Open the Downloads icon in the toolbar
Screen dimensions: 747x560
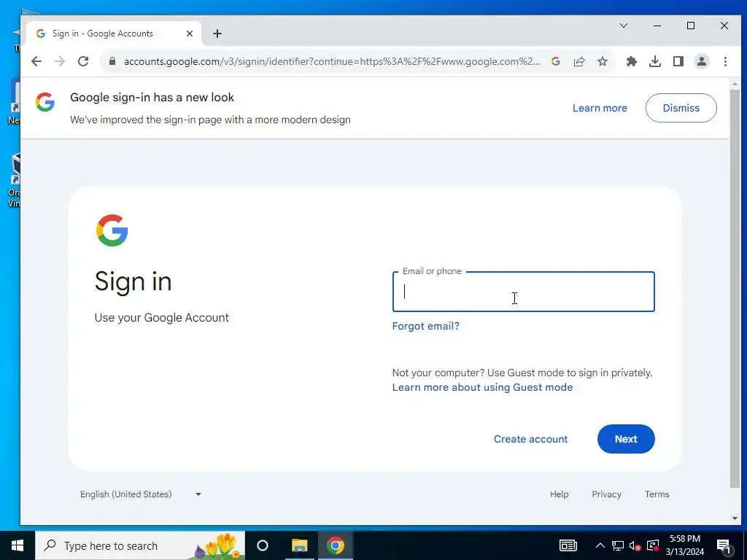click(655, 61)
